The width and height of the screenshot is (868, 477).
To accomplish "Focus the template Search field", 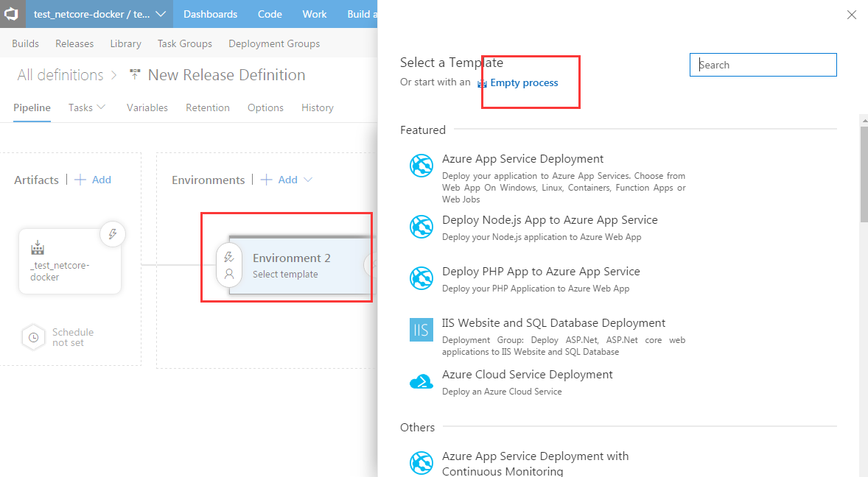I will [x=763, y=65].
